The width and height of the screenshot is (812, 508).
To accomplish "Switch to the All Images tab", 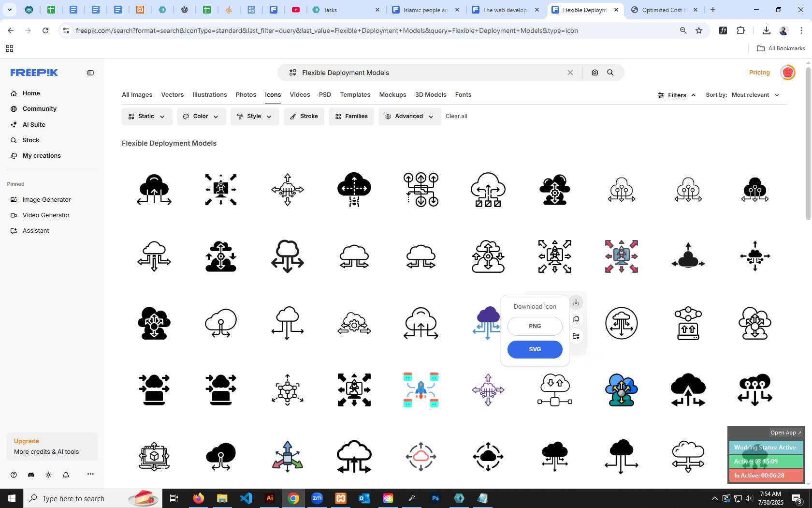I will tap(137, 95).
